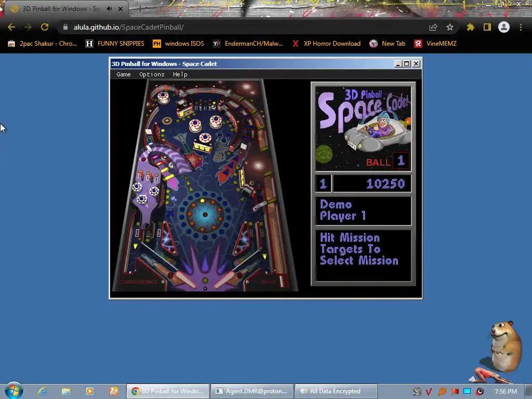
Task: Click the orange magnifier tray icon
Action: coord(442,392)
